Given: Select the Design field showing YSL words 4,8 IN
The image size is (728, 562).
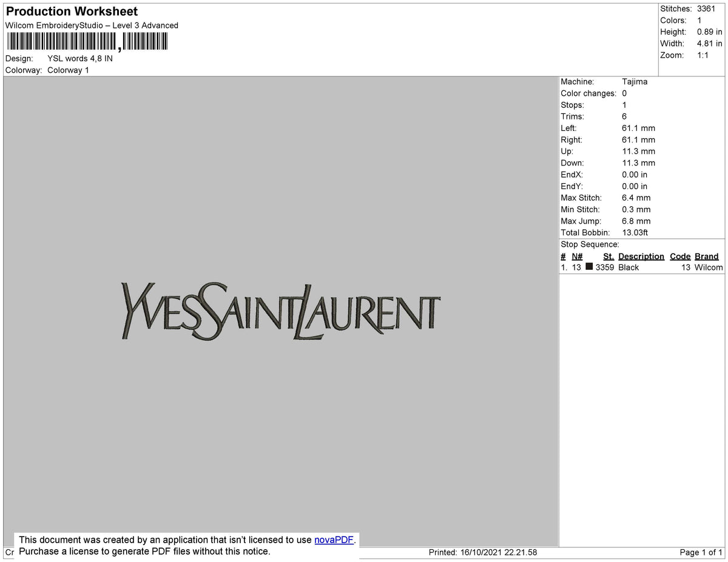Looking at the screenshot, I should click(x=79, y=58).
